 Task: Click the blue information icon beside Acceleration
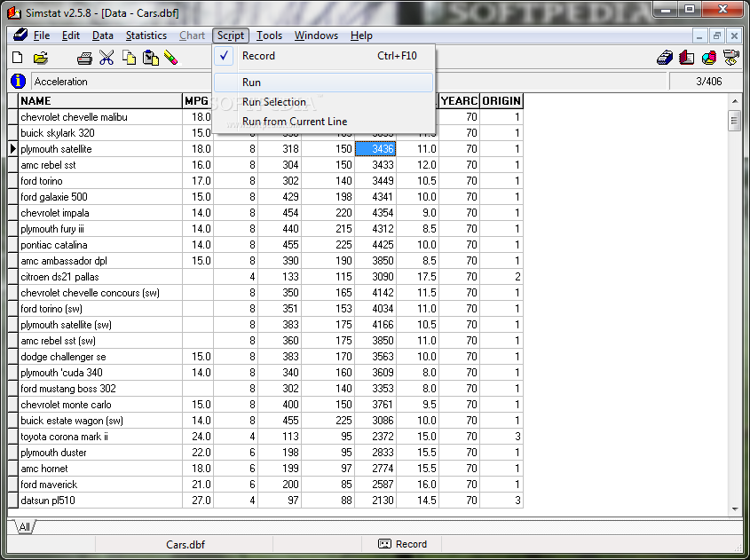point(18,82)
